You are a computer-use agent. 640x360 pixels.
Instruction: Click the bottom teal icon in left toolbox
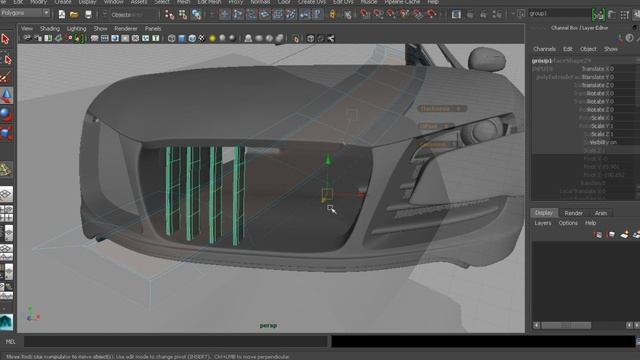7,322
